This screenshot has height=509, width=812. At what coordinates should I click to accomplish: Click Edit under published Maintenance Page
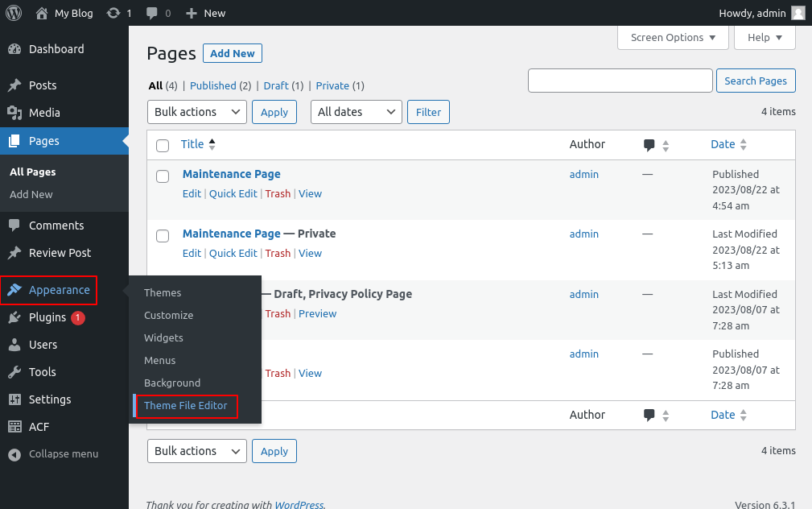click(x=192, y=194)
